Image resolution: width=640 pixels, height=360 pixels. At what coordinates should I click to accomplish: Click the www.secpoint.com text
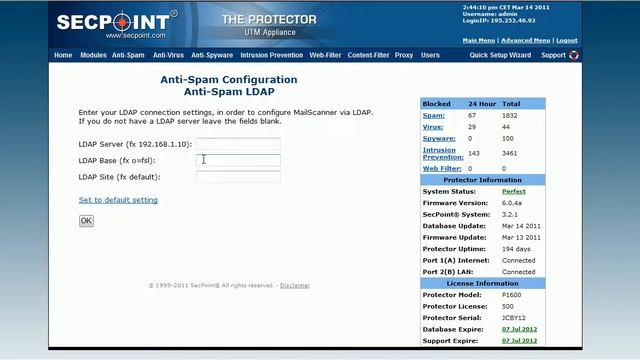tap(136, 36)
